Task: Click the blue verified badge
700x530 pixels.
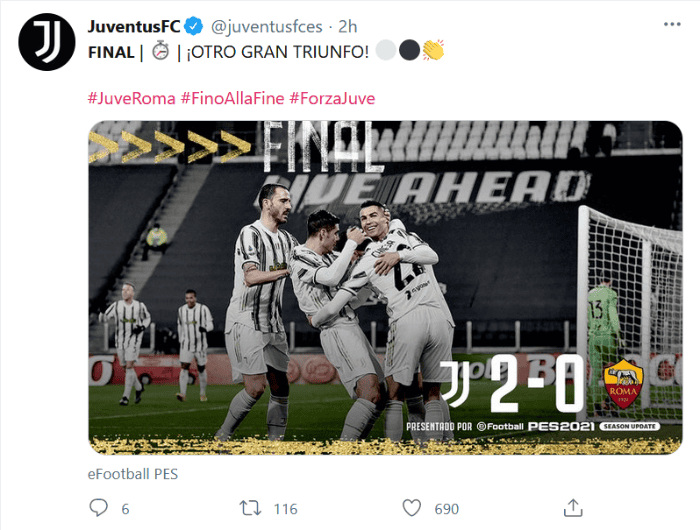Action: 193,26
